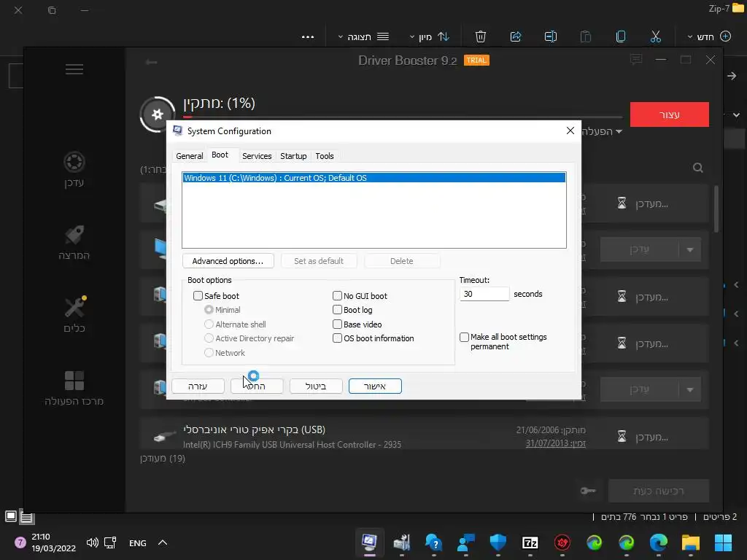This screenshot has height=560, width=747.
Task: Check Make all boot settings permanent
Action: pyautogui.click(x=464, y=337)
